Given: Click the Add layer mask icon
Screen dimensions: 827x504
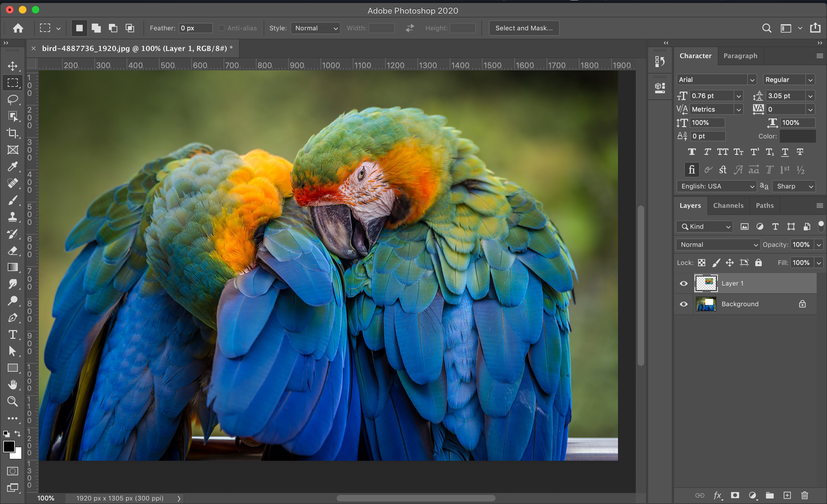Looking at the screenshot, I should 735,495.
